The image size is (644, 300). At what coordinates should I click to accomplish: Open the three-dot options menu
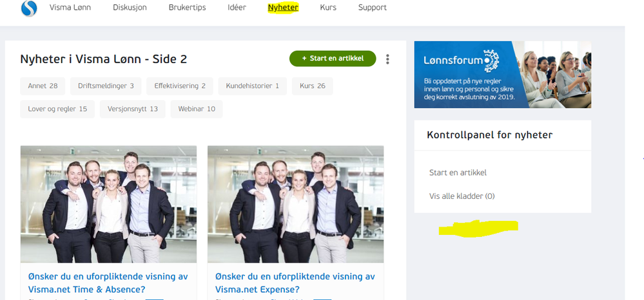(x=387, y=59)
